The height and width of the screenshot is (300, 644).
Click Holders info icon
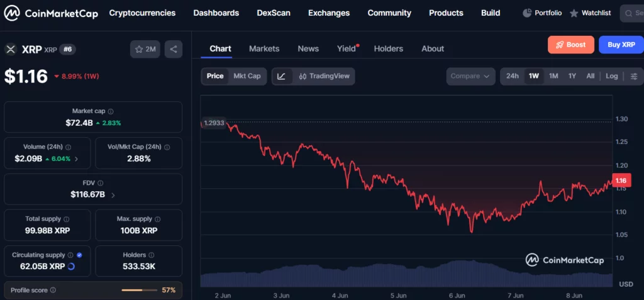pos(151,255)
